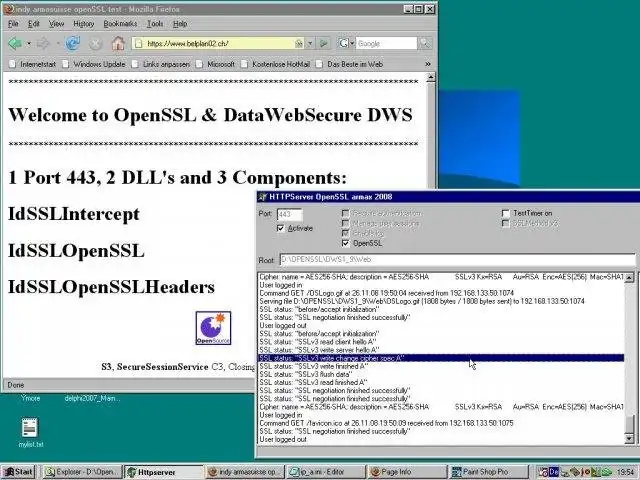Image resolution: width=640 pixels, height=480 pixels.
Task: Click the padlock icon in the address bar
Action: [299, 43]
